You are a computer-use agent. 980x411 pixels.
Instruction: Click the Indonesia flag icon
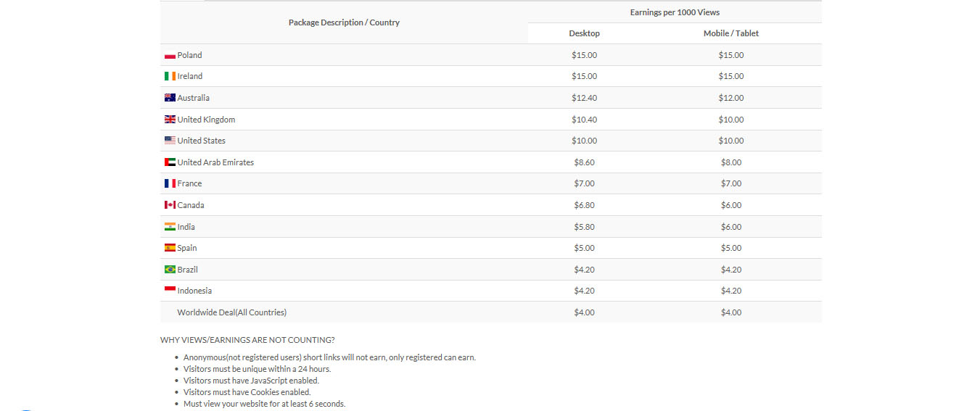click(x=170, y=291)
